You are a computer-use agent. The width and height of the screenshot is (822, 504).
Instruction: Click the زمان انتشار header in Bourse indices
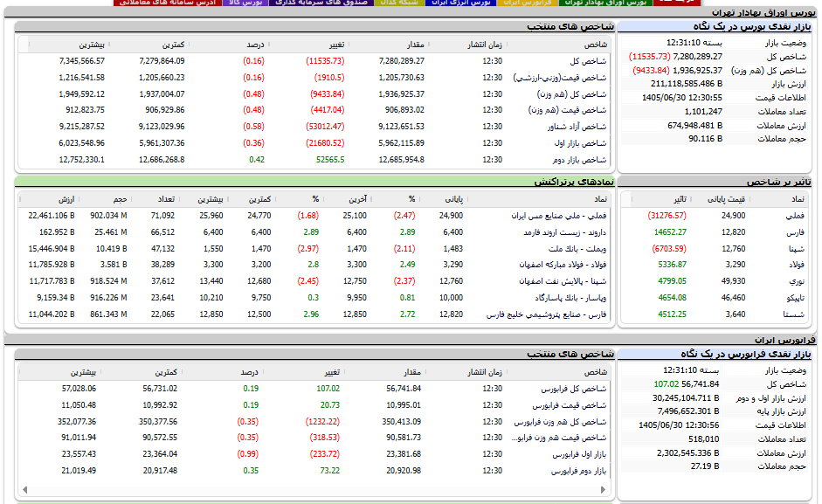pos(485,45)
